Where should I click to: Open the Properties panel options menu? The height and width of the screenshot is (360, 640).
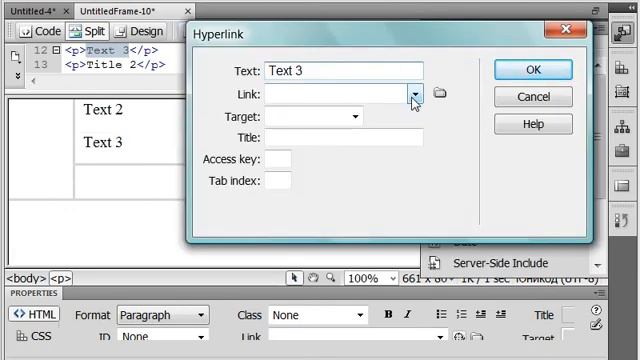(599, 293)
